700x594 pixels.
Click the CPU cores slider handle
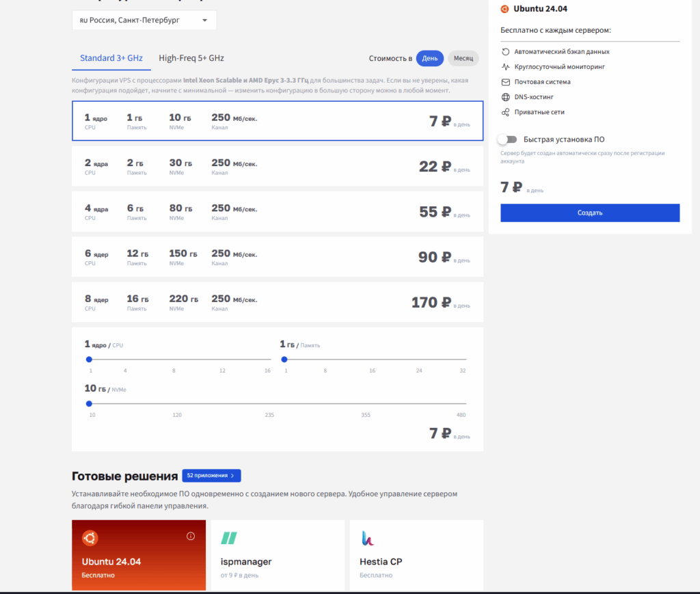[x=89, y=359]
